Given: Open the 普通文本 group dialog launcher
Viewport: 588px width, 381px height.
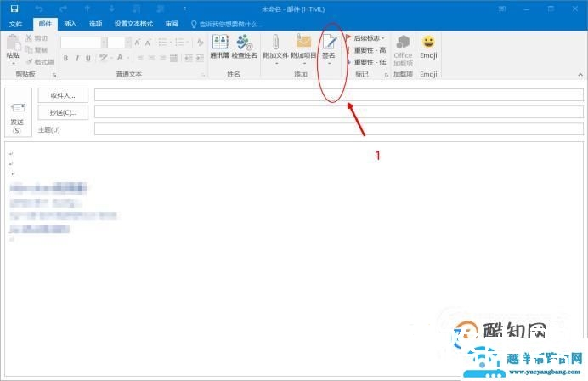Looking at the screenshot, I should (203, 75).
